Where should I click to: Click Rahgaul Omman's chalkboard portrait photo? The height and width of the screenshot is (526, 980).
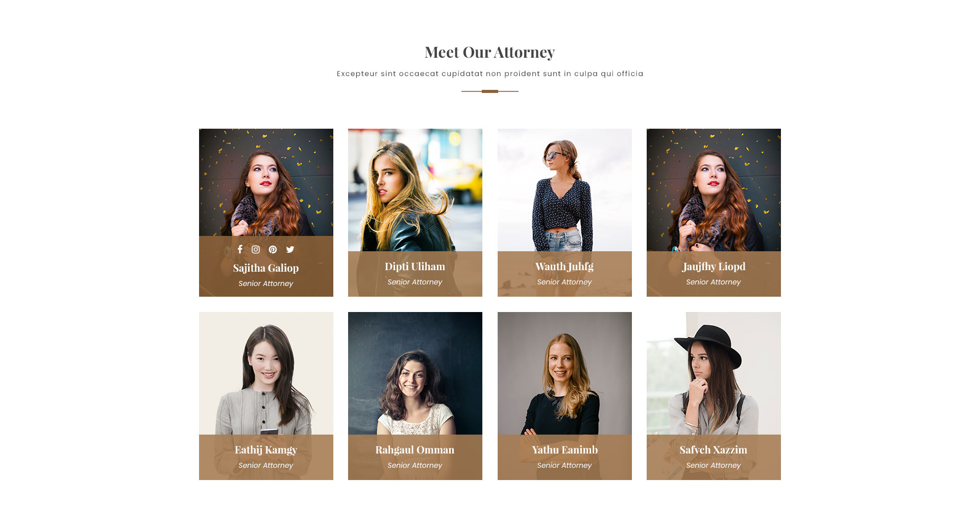[415, 373]
